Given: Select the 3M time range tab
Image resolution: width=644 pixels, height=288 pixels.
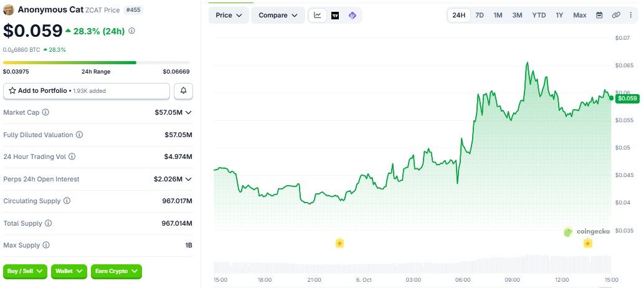Looking at the screenshot, I should coord(517,15).
